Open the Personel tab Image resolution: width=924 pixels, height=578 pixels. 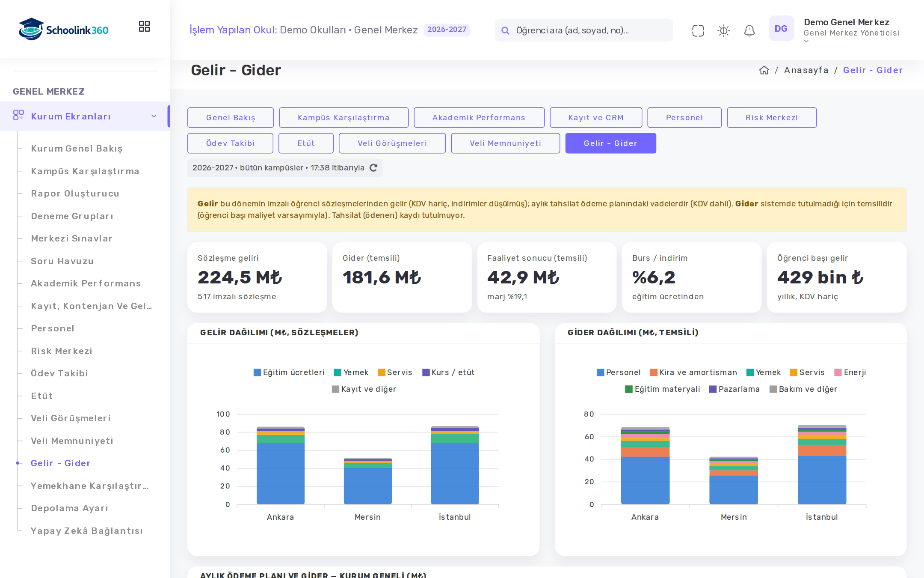click(684, 117)
